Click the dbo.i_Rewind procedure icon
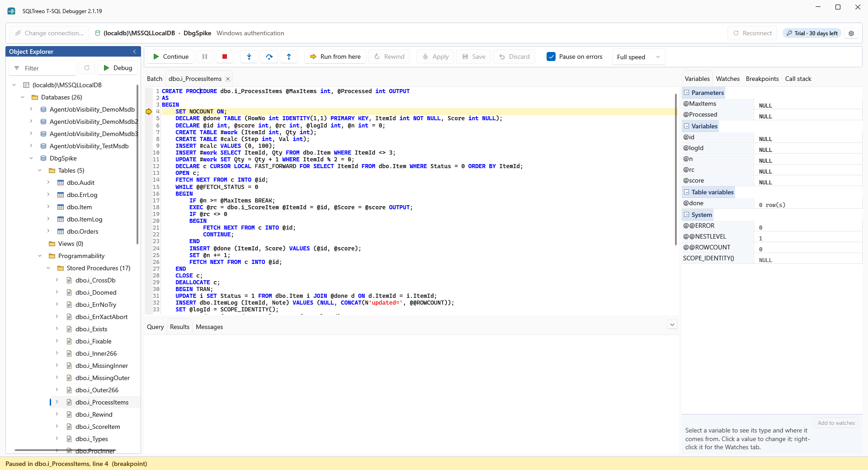 point(69,414)
